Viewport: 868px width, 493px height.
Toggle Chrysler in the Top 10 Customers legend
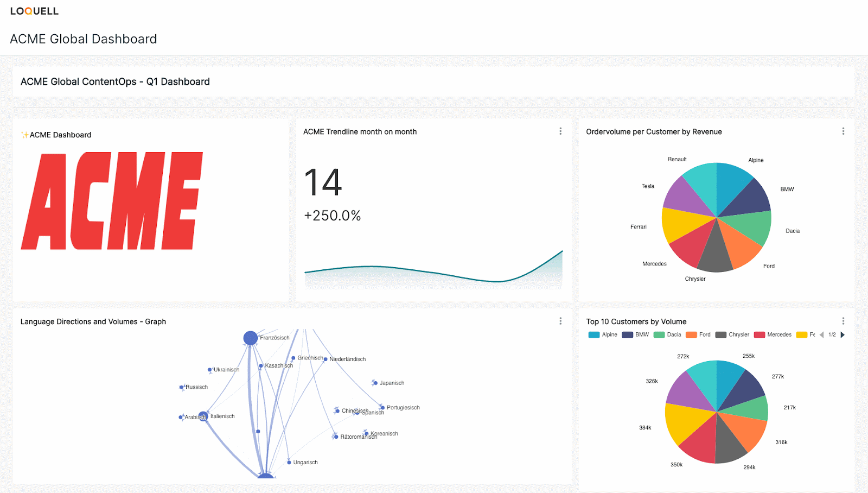732,335
